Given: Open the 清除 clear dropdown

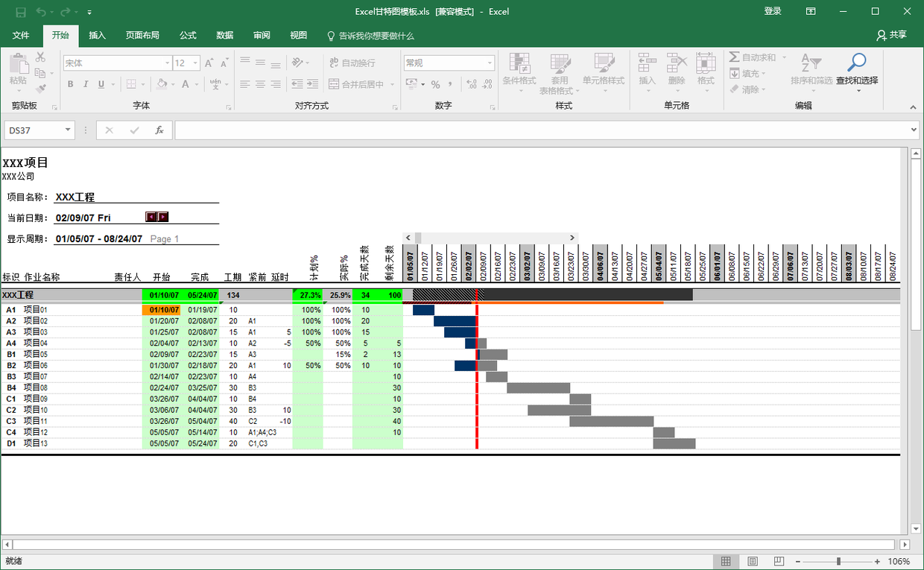Looking at the screenshot, I should point(765,89).
